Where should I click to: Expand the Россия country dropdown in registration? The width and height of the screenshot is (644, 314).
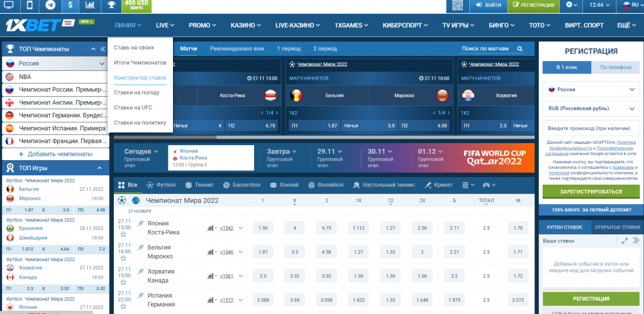coord(590,89)
